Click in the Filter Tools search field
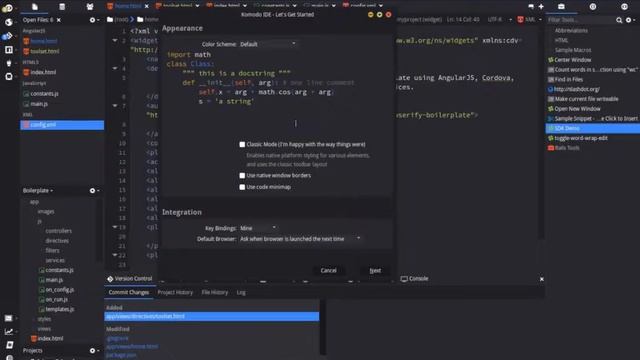This screenshot has height=360, width=640. click(580, 20)
